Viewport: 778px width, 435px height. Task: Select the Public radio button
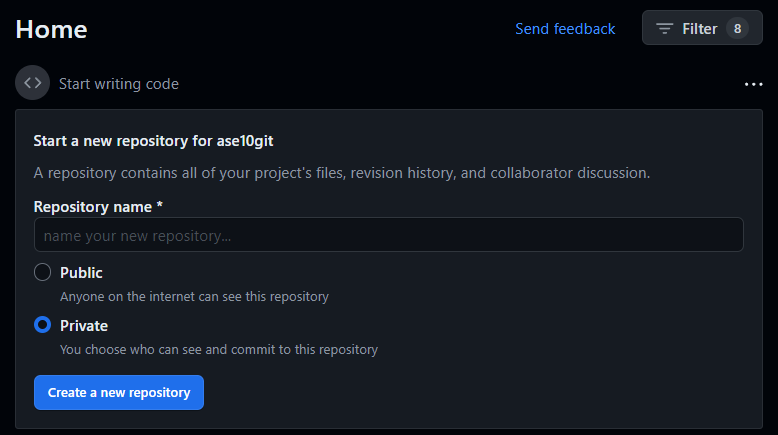point(43,272)
